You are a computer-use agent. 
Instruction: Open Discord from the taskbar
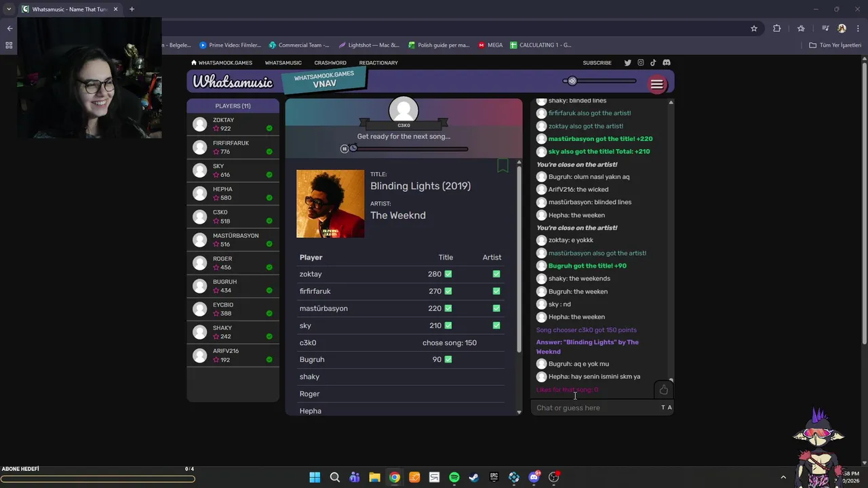click(x=534, y=477)
